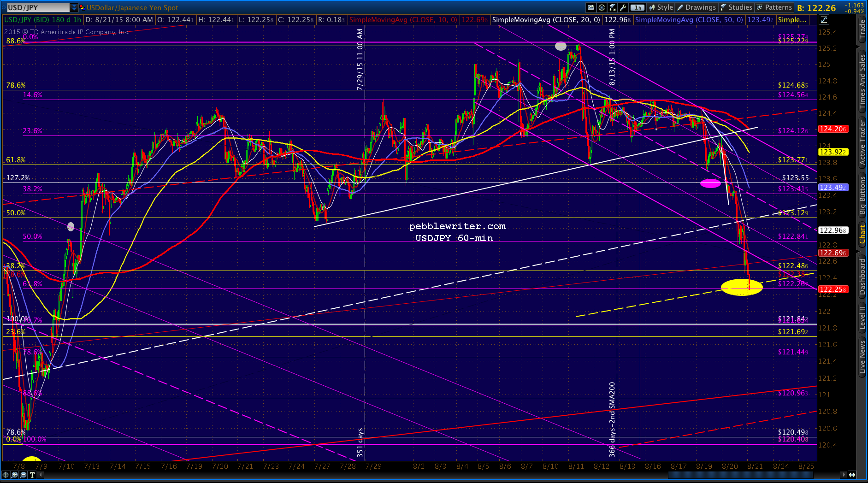Viewport: 868px width, 483px height.
Task: Click the SimpleMovingAvg (CLOSE, 10, 0) study label
Action: (x=403, y=19)
